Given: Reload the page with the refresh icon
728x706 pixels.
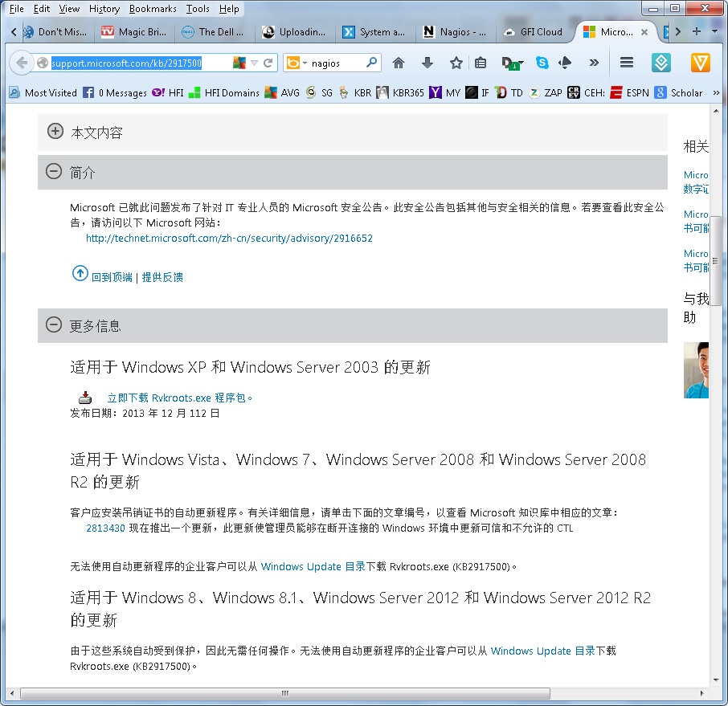Looking at the screenshot, I should coord(269,63).
